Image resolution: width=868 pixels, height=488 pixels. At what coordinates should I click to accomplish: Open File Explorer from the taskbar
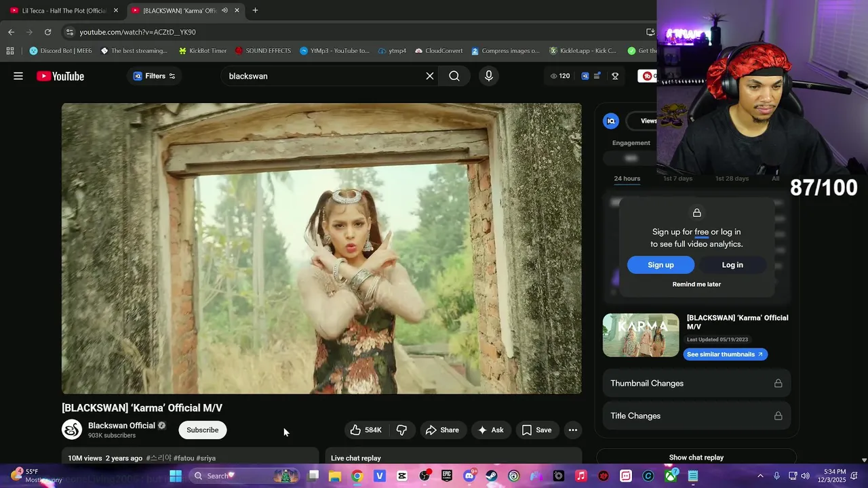(x=335, y=476)
